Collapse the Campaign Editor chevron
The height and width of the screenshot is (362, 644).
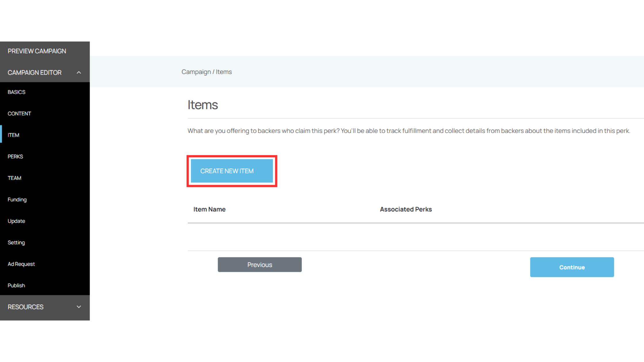[79, 73]
